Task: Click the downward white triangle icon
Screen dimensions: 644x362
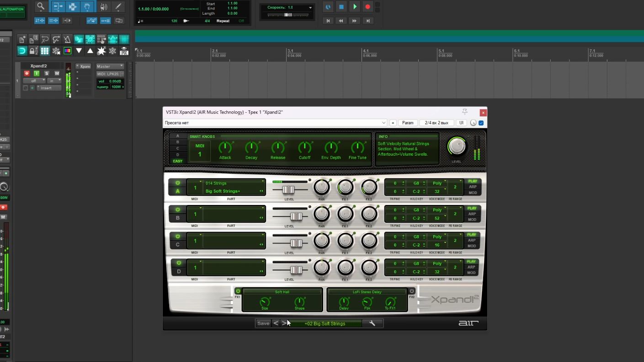Action: [x=79, y=51]
